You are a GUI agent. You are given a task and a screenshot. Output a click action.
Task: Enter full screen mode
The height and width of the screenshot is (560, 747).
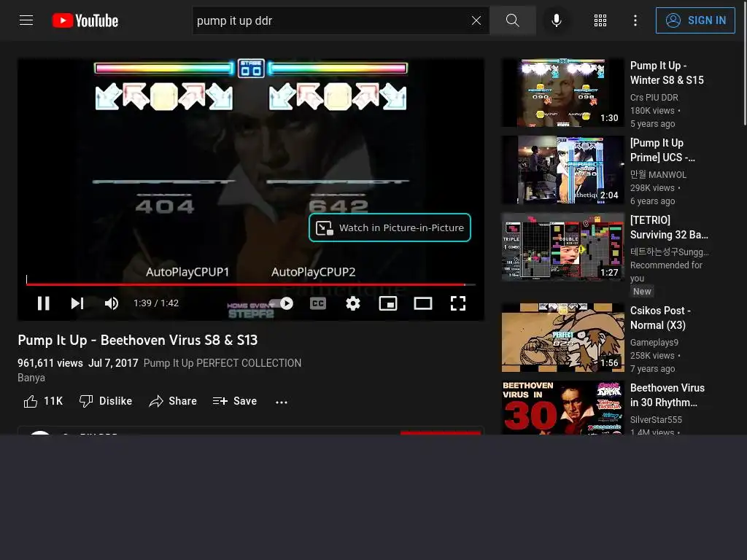click(458, 303)
